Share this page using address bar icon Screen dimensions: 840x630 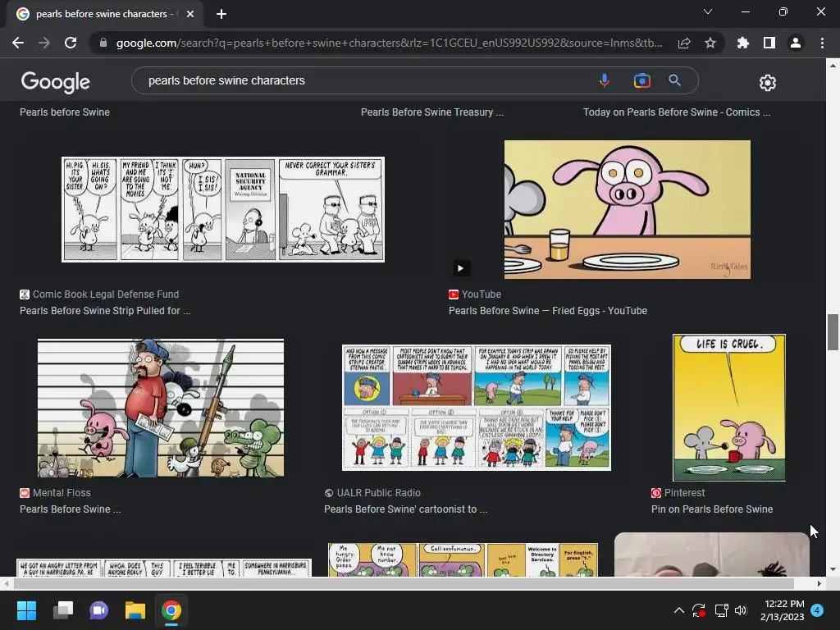(684, 43)
